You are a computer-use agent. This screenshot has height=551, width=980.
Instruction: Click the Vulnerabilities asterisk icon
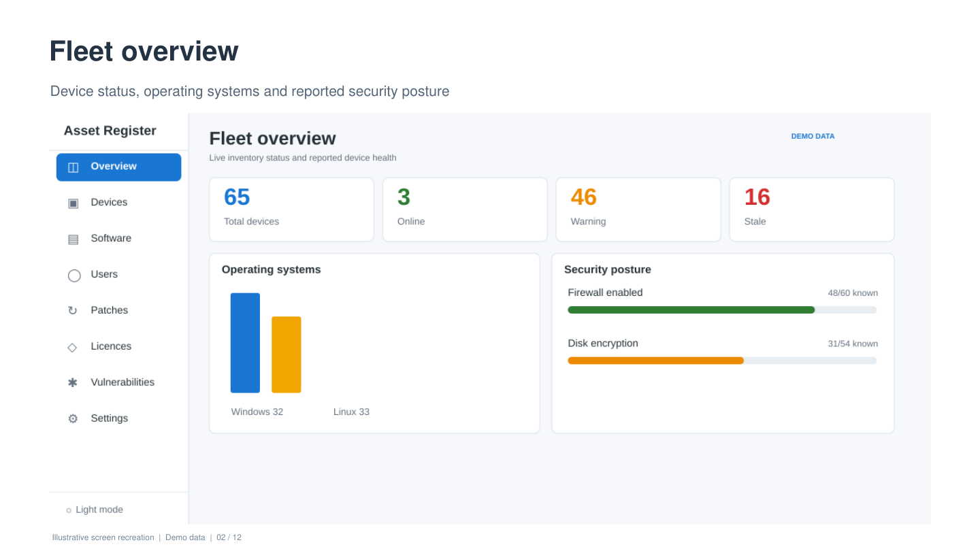(x=73, y=383)
